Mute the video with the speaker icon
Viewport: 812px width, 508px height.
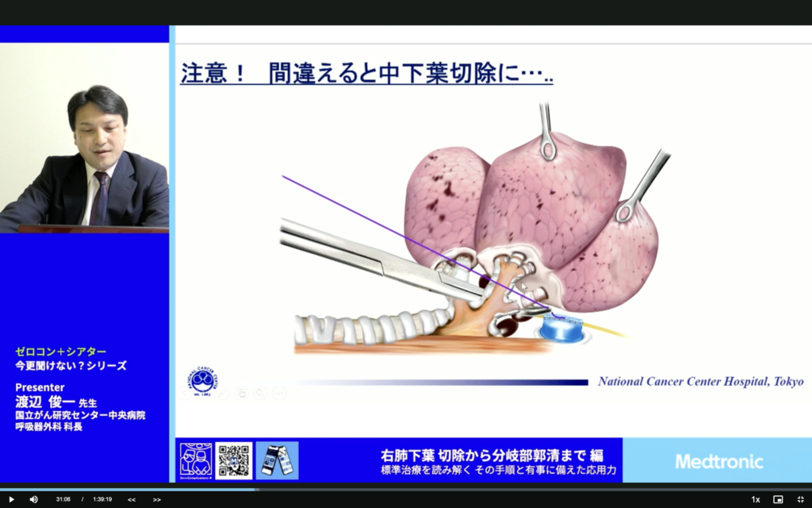[x=33, y=499]
